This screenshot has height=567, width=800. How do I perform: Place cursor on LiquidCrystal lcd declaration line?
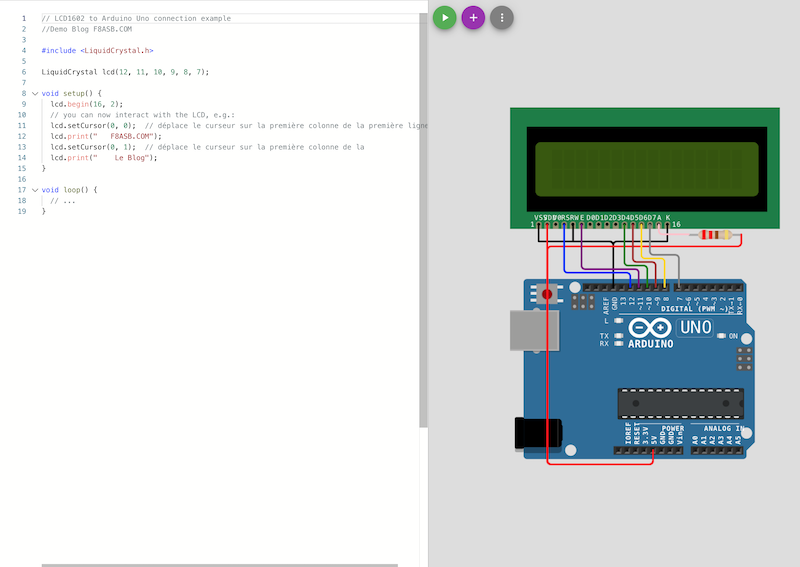(125, 72)
